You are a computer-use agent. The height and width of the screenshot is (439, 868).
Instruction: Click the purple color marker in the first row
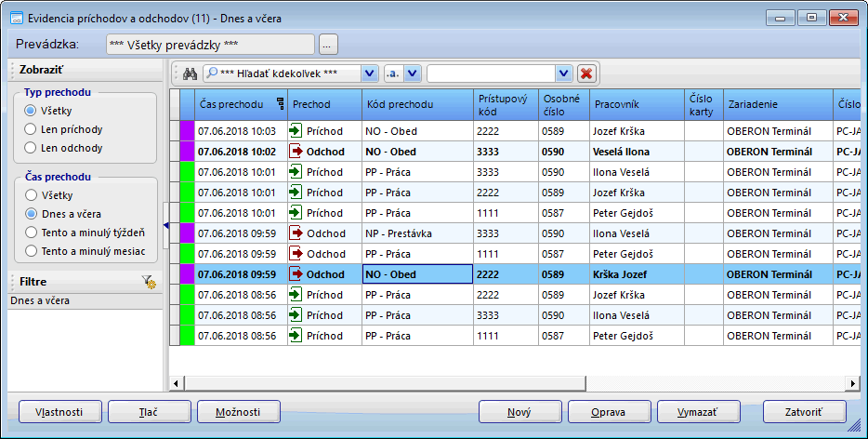tap(187, 131)
